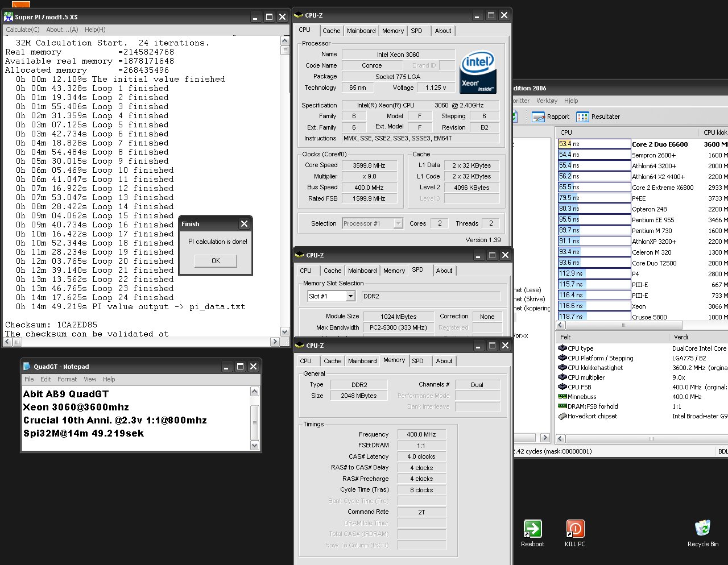Open the Calculate(C) menu in Super PI
Viewport: 728px width, 565px height.
(x=23, y=30)
